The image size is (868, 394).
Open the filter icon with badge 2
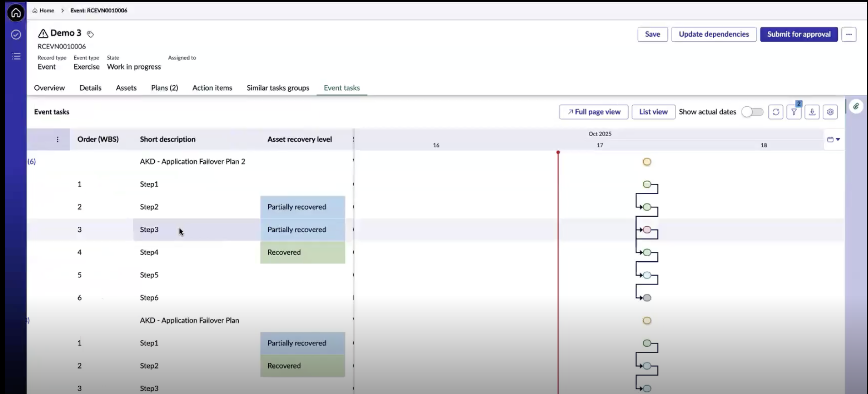[x=794, y=112]
